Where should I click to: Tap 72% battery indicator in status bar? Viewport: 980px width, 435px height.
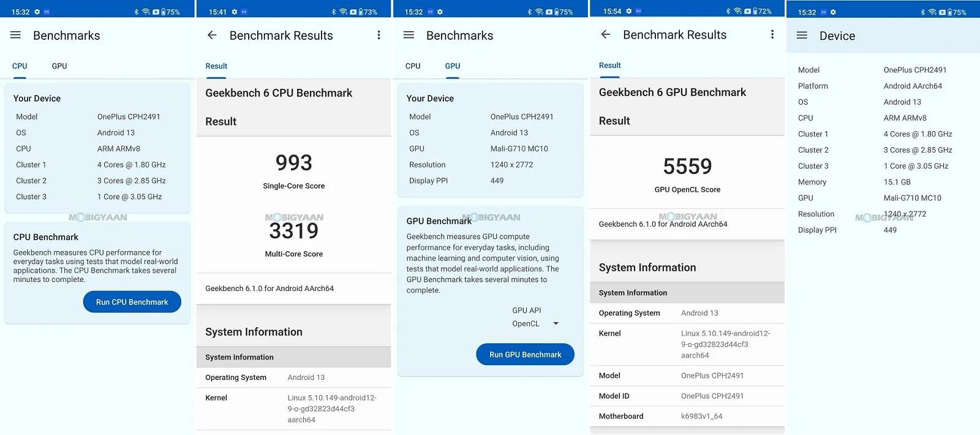point(763,11)
